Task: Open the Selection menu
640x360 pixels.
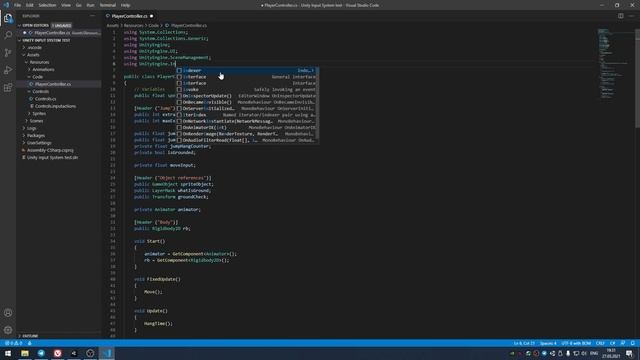Action: point(47,5)
